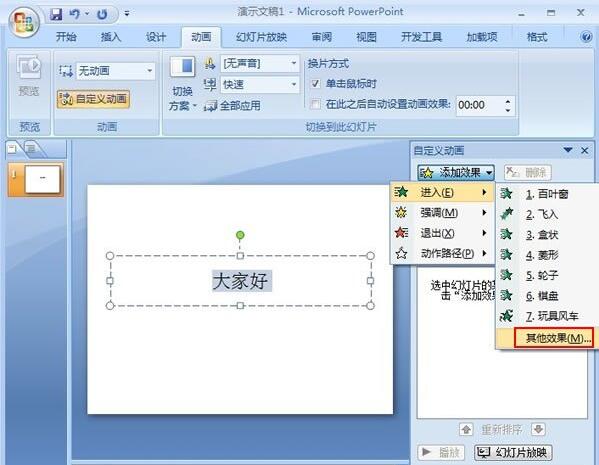Open the 强调(M) submenu

[442, 212]
